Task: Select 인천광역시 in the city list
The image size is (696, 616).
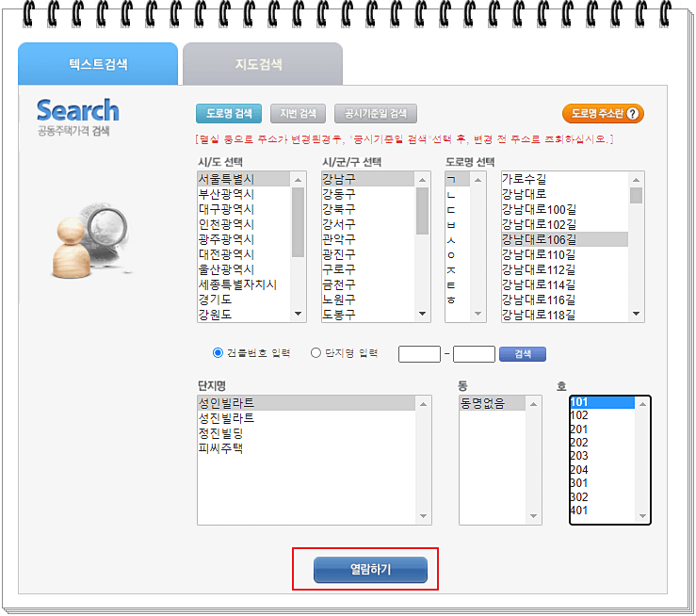Action: 243,224
